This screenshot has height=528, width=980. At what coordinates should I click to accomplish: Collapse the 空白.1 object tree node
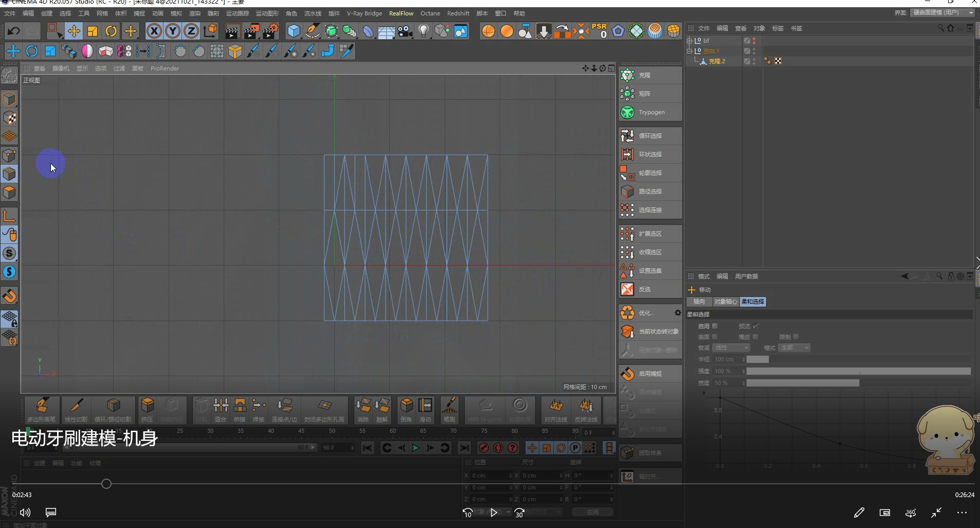689,51
